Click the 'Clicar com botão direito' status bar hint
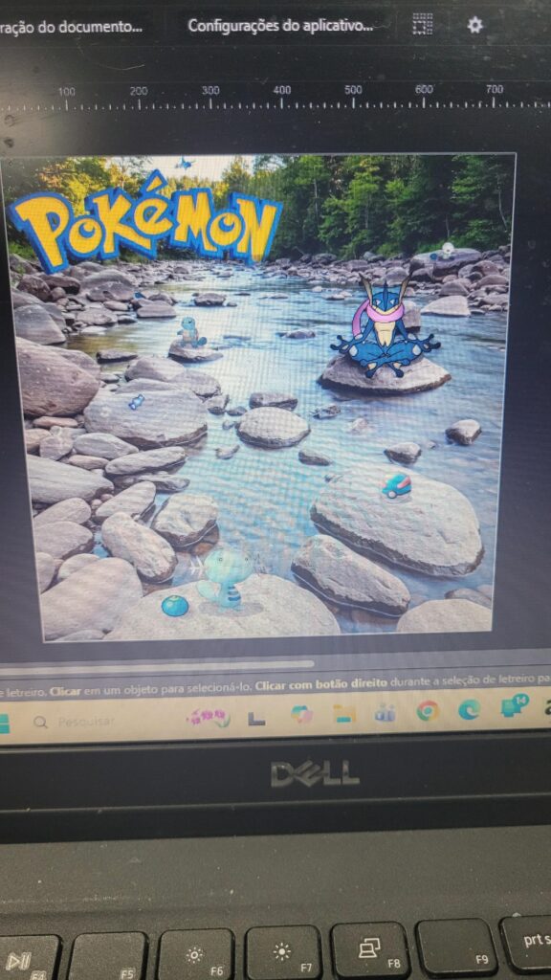551x980 pixels. [x=321, y=685]
